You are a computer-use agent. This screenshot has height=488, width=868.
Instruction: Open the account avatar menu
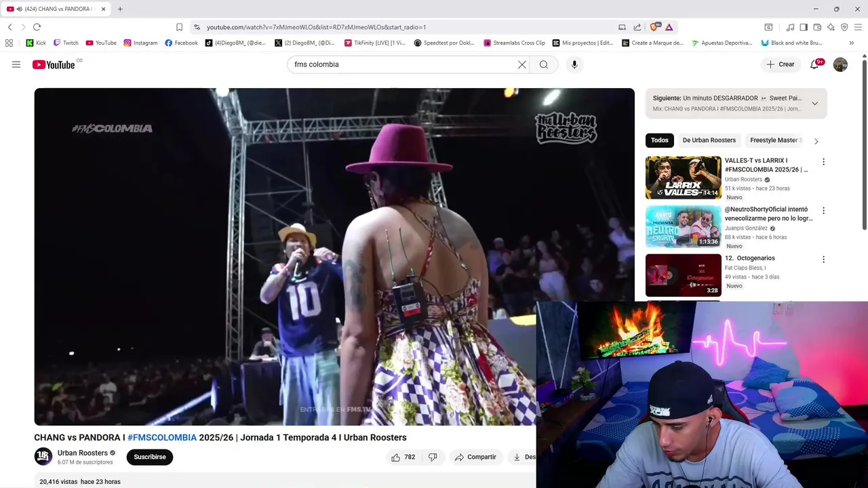click(x=840, y=64)
